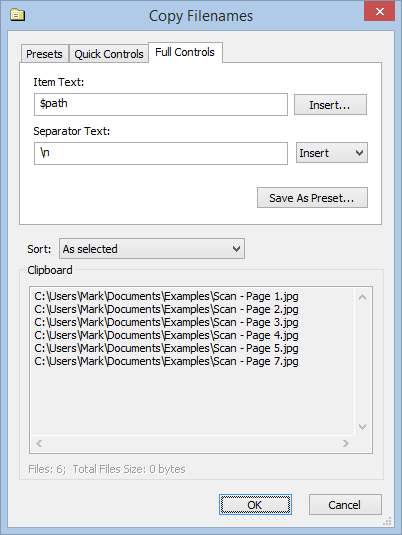Select the Full Controls tab
Viewport: 402px width, 535px height.
tap(185, 52)
